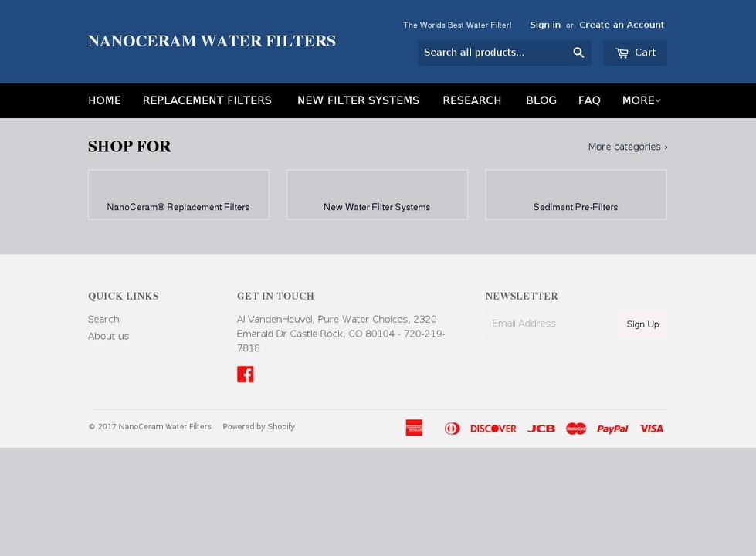Open the FAQ menu item
Screen dimensions: 756x556
589,100
